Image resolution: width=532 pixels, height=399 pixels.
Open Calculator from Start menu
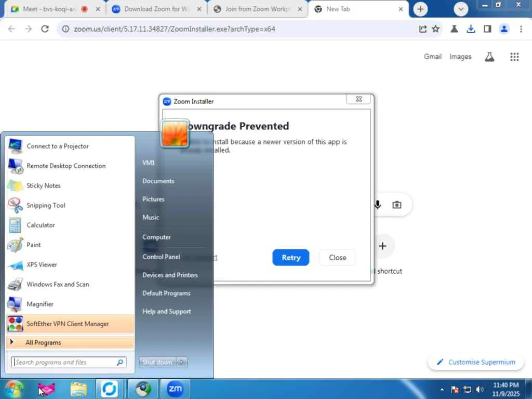click(70, 225)
